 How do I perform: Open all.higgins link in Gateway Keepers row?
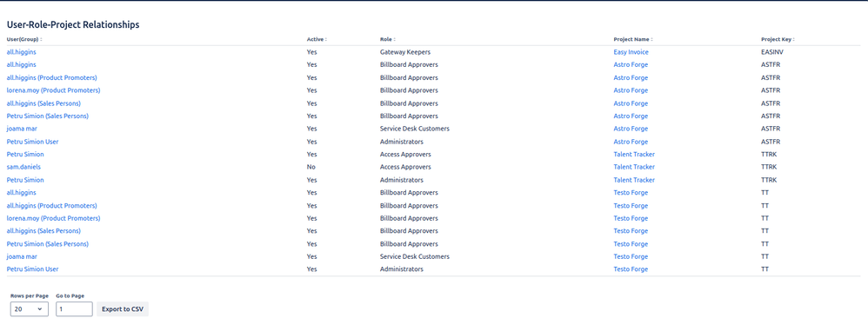click(22, 52)
